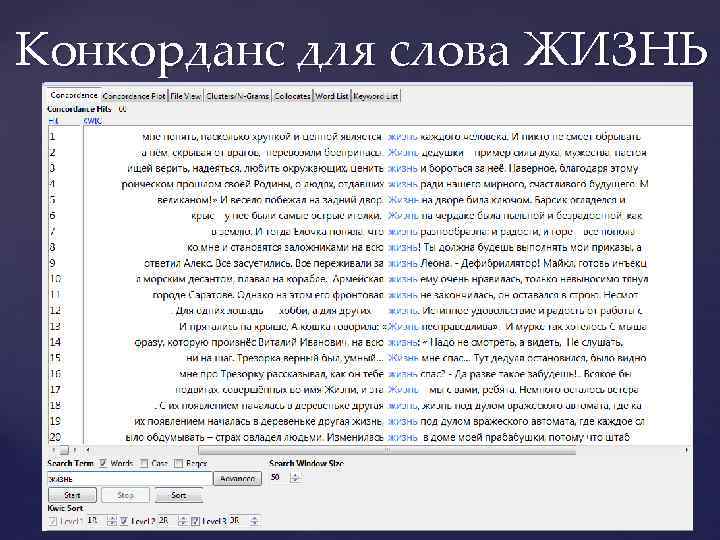This screenshot has width=720, height=540.
Task: Enable the Case checkbox
Action: (144, 463)
